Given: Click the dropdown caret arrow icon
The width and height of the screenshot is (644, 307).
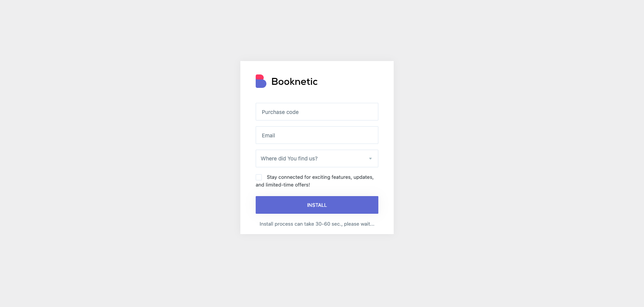Looking at the screenshot, I should 370,158.
